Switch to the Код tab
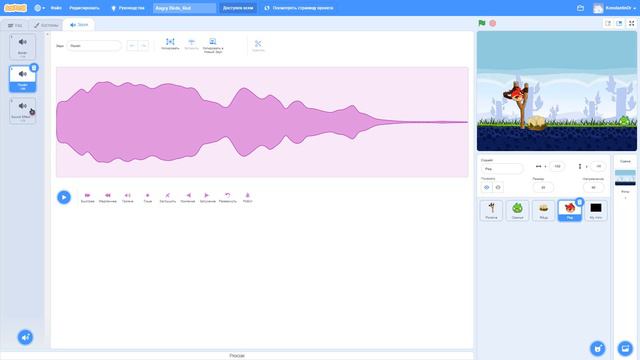 [15, 25]
